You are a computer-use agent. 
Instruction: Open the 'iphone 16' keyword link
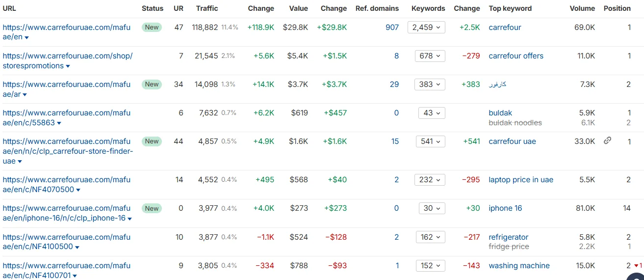coord(505,208)
